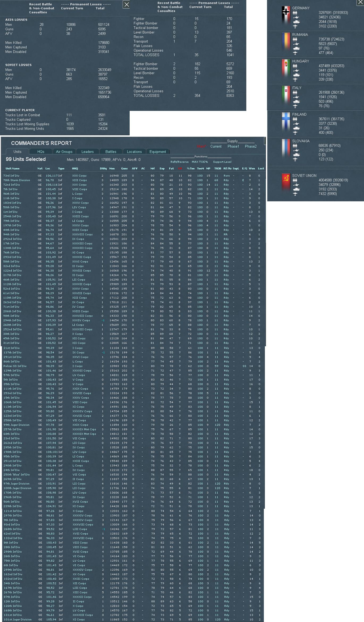Image resolution: width=364 pixels, height=622 pixels.
Task: Click Slovakia's manpower soldiers icon
Action: tap(295, 146)
